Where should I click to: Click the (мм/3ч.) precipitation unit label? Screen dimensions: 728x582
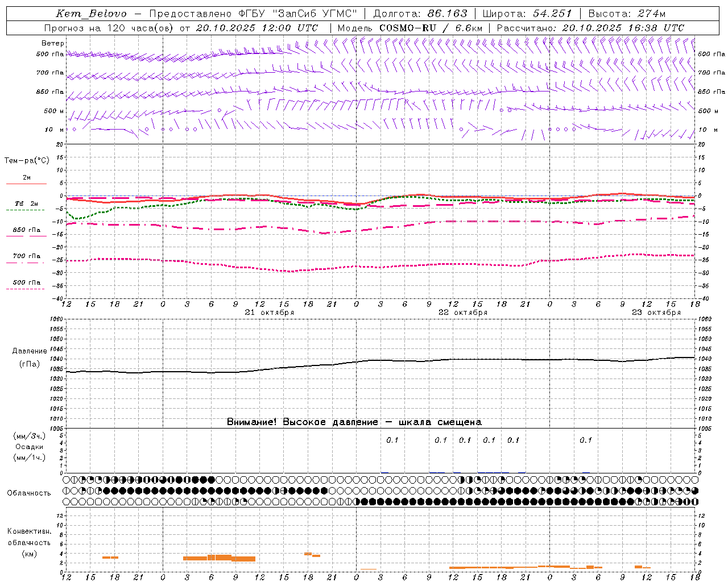(x=30, y=436)
